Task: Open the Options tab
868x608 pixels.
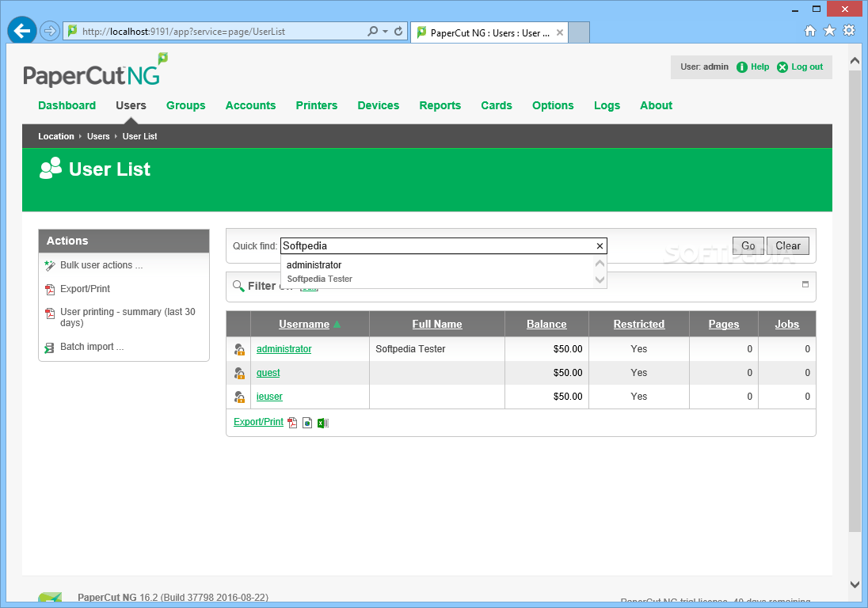Action: pos(553,105)
